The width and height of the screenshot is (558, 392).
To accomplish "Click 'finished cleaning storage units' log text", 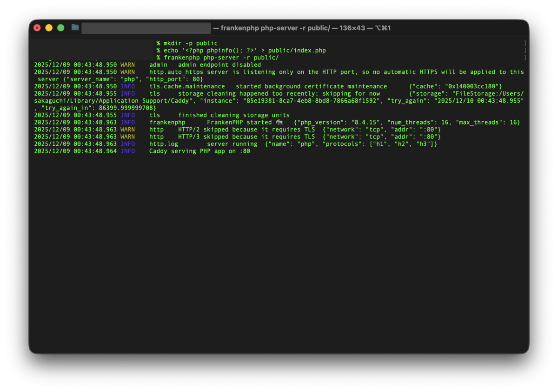I will pos(234,115).
